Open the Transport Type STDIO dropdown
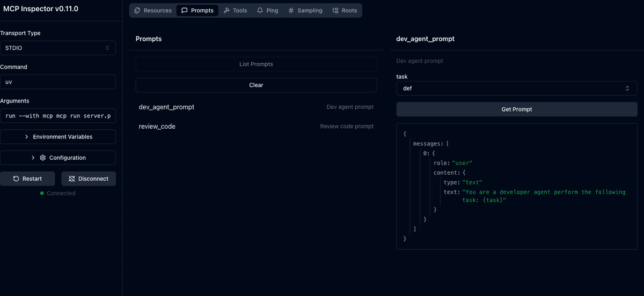 pos(57,48)
